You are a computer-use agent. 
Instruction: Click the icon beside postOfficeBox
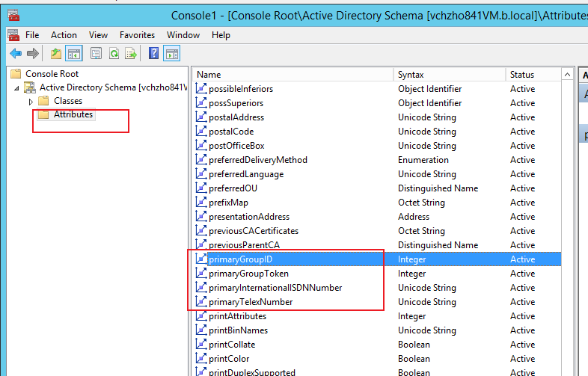201,146
